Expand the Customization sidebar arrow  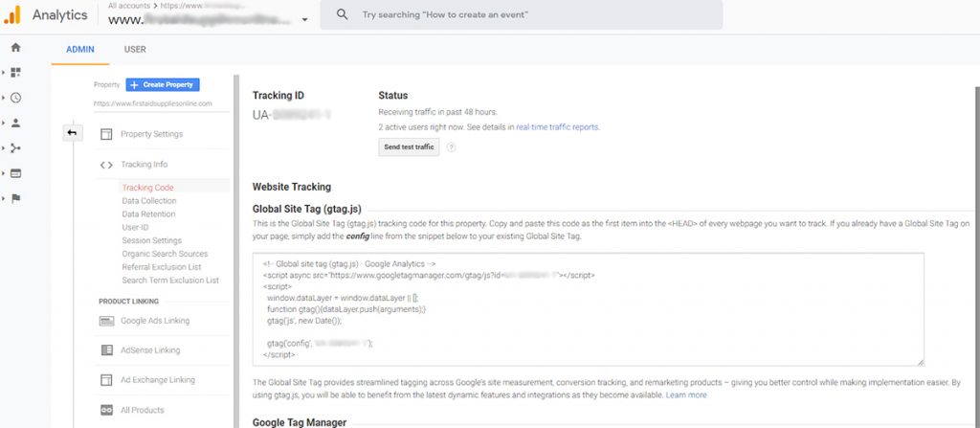tap(4, 73)
